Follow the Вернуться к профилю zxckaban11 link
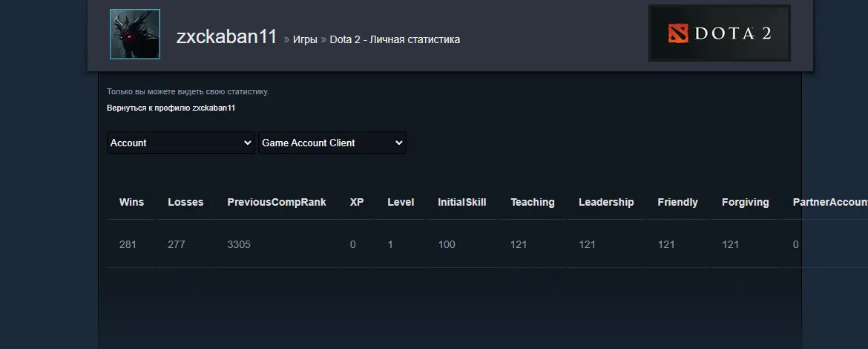The height and width of the screenshot is (349, 868). coord(171,108)
